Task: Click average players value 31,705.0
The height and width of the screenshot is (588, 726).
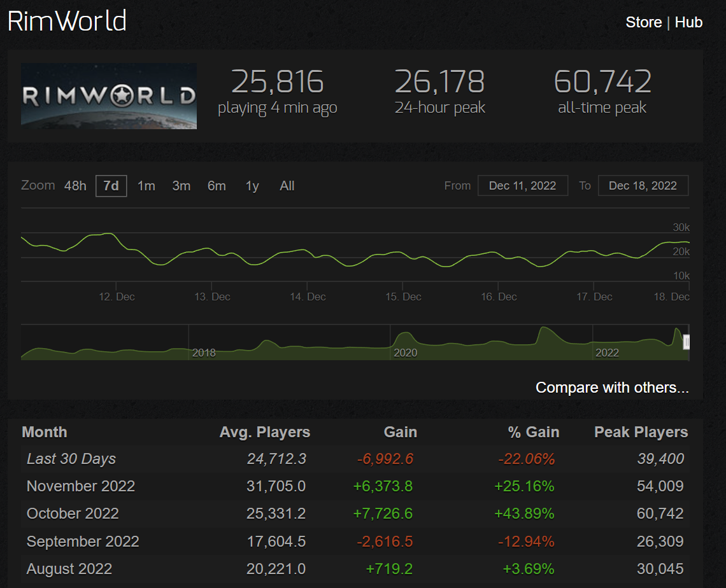Action: point(276,486)
